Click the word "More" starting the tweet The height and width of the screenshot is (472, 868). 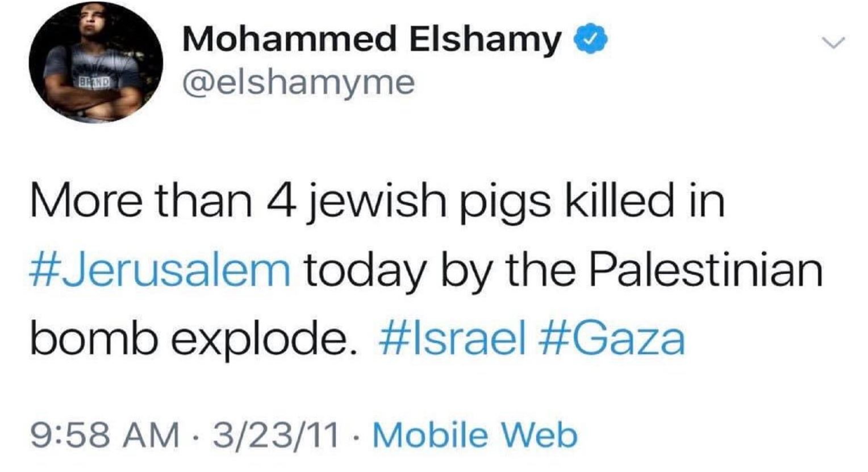85,203
